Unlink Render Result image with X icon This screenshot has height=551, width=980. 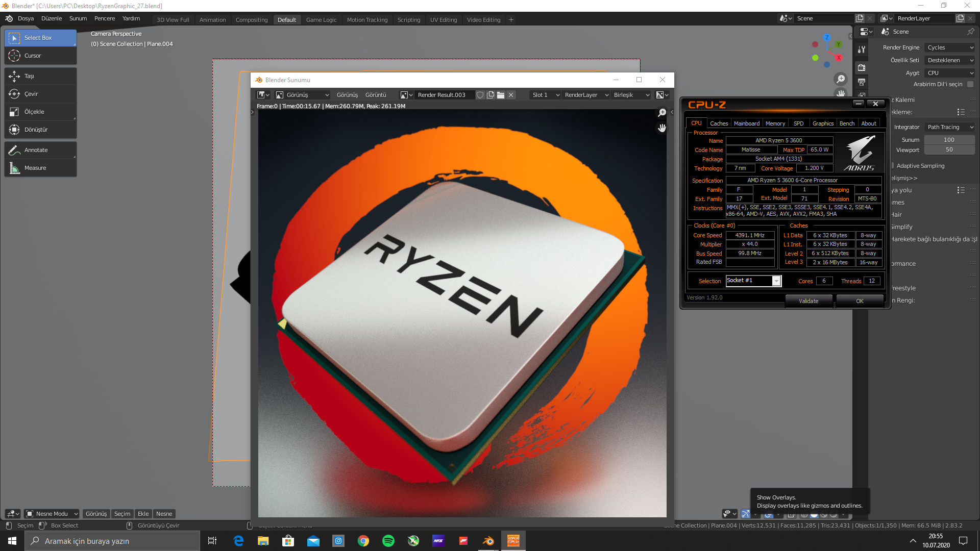511,95
